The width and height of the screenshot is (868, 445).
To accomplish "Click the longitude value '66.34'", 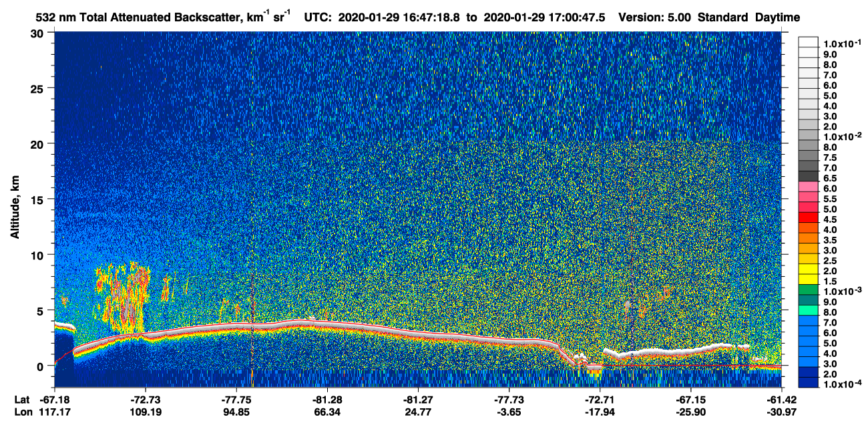I will pos(328,412).
